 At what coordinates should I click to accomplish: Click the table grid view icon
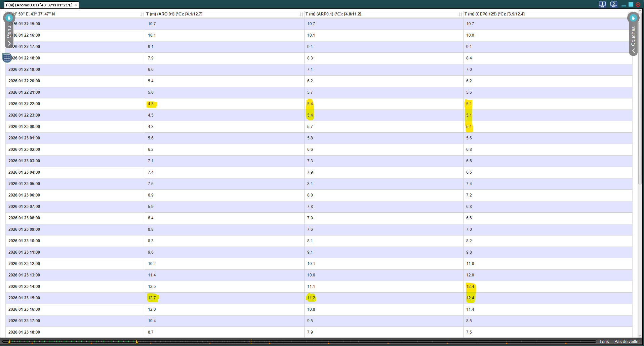pyautogui.click(x=7, y=58)
